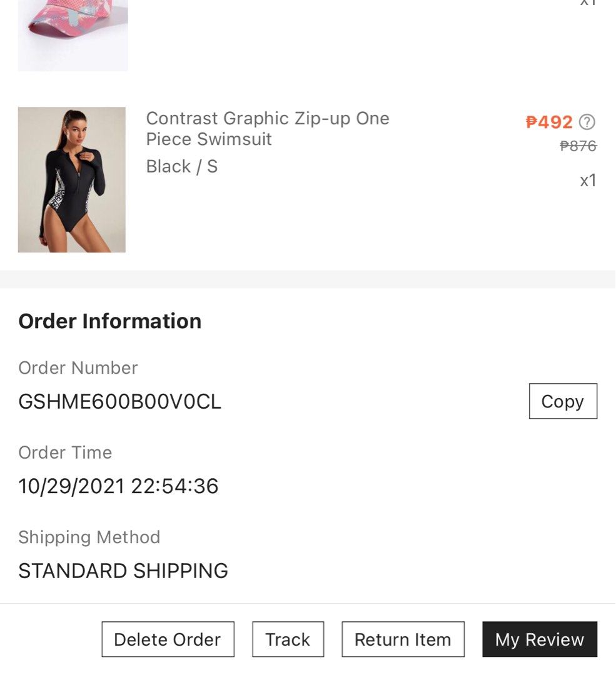
Task: Select the order number GSHME600B00V0CL text
Action: tap(120, 401)
